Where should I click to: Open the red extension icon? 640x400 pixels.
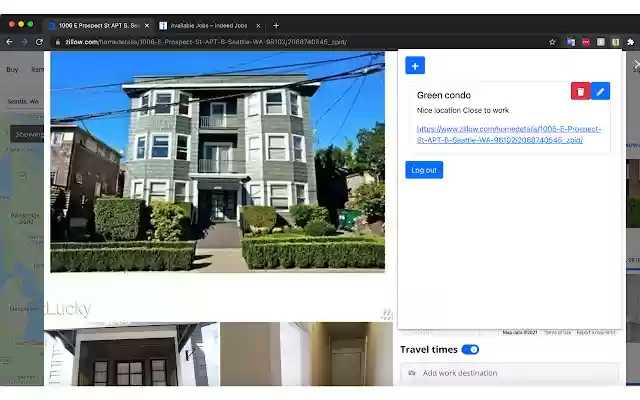(586, 42)
